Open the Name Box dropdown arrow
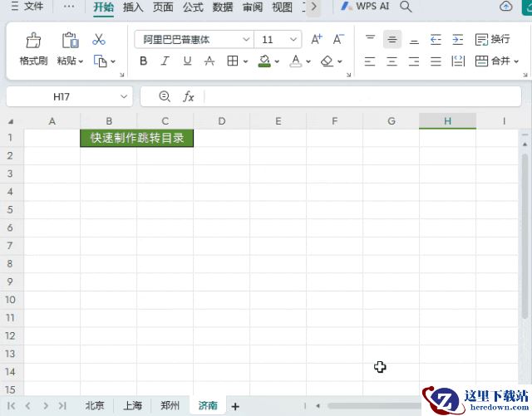 tap(124, 96)
